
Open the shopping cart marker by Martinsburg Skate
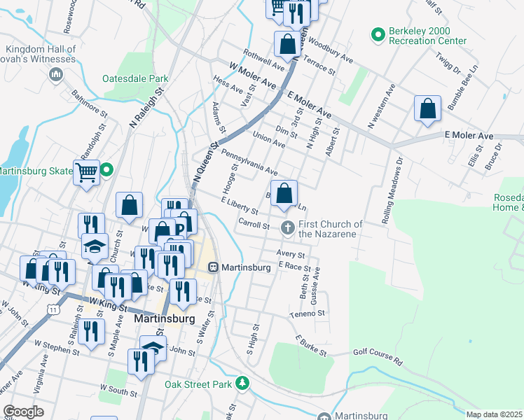[87, 171]
